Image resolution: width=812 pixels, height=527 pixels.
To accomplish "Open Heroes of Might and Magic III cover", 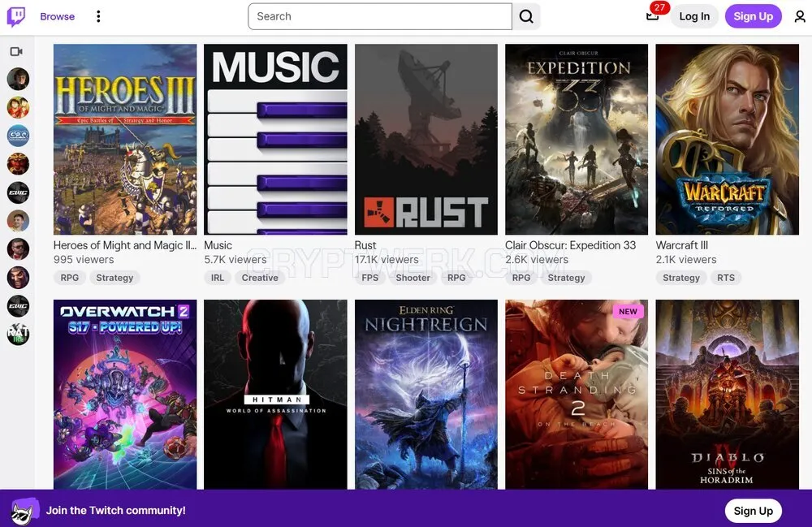I will pyautogui.click(x=125, y=139).
